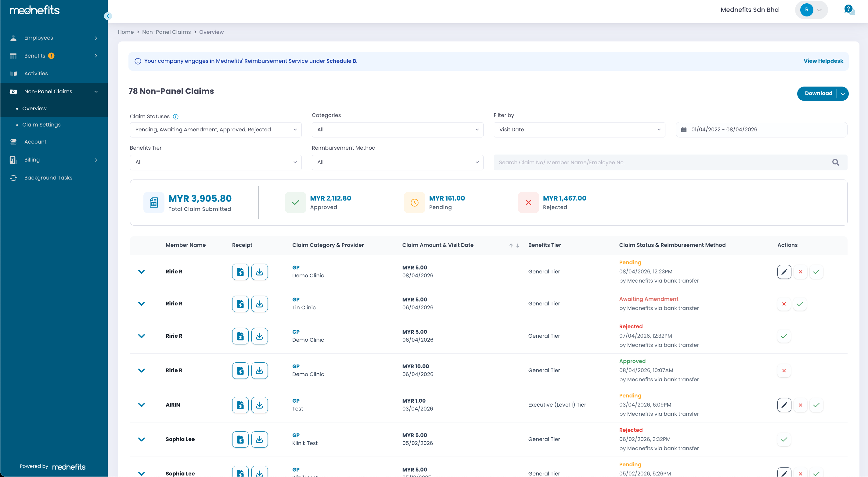Open the help chat icon in header

click(849, 10)
